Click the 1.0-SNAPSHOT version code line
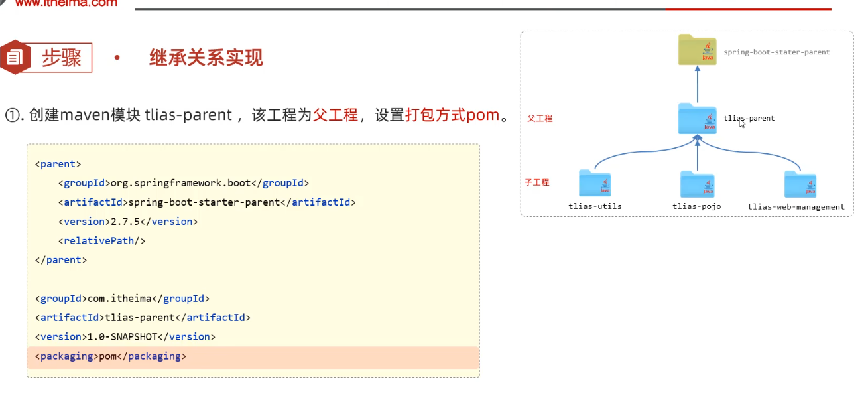868x420 pixels. [125, 337]
